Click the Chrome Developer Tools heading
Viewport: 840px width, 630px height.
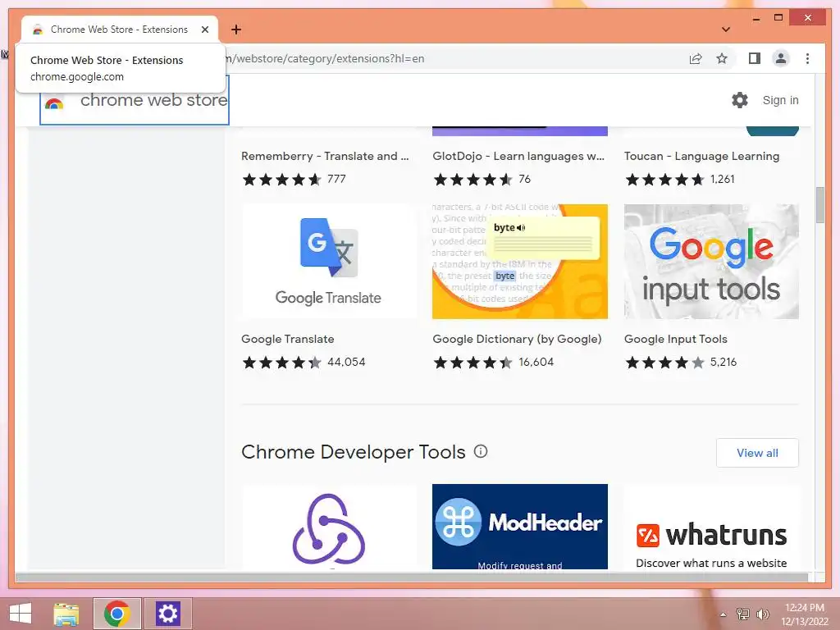pyautogui.click(x=353, y=452)
